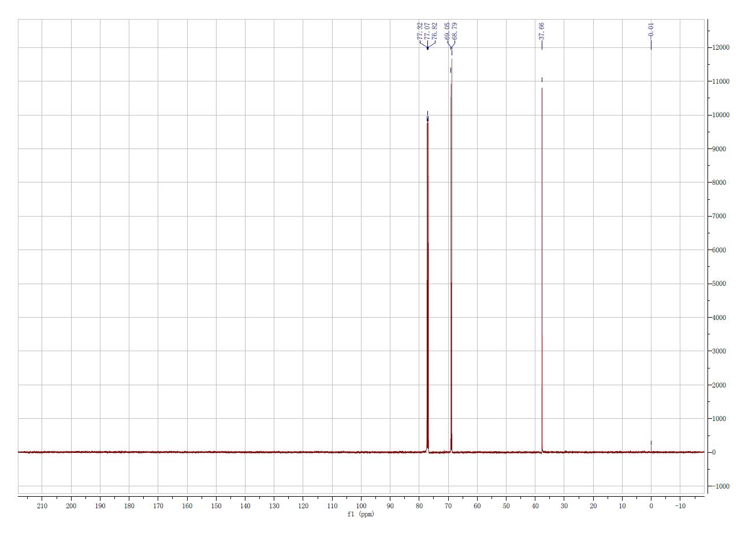Select the 210 tick on ppm axis
Image resolution: width=756 pixels, height=536 pixels.
(x=42, y=507)
